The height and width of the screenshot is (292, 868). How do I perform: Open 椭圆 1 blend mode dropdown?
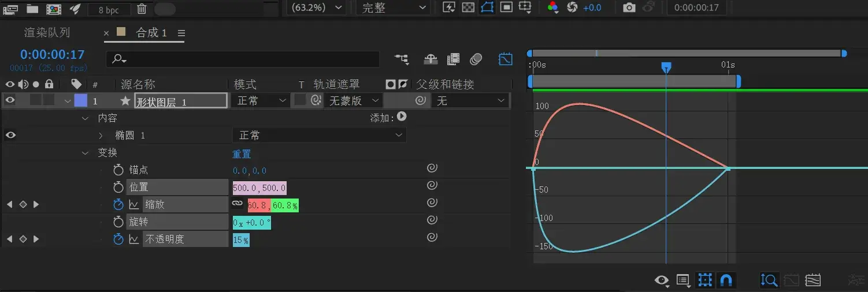[319, 135]
